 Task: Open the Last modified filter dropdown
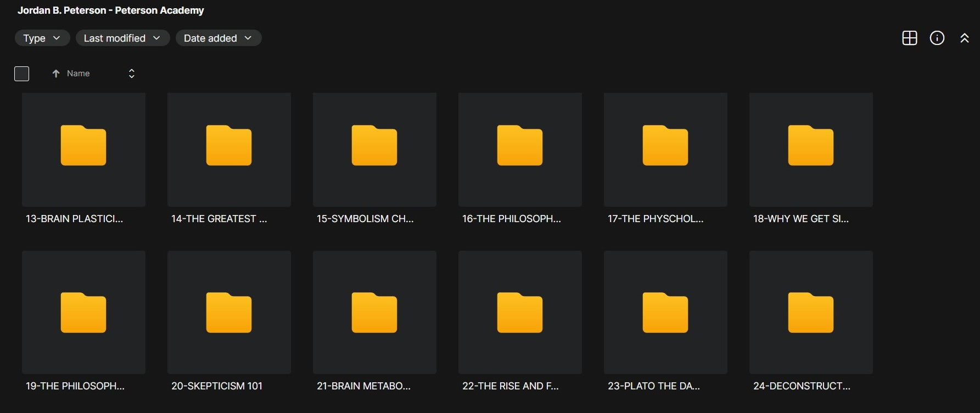pyautogui.click(x=122, y=38)
